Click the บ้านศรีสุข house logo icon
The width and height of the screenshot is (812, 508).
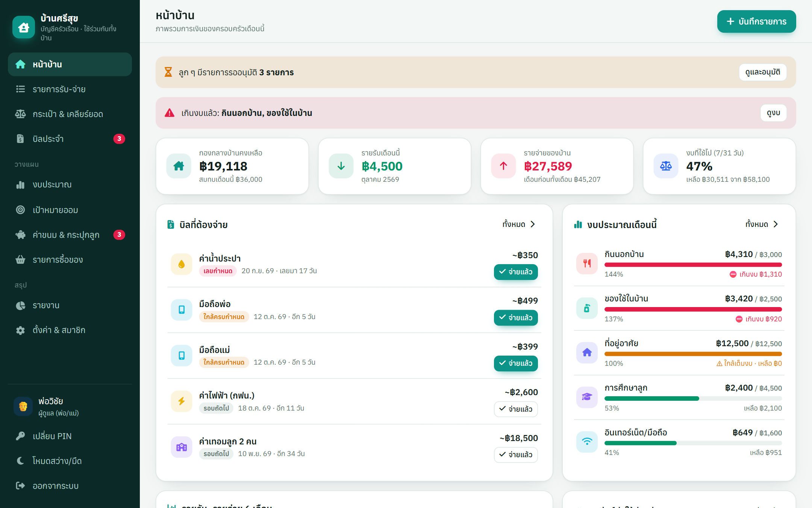[24, 27]
